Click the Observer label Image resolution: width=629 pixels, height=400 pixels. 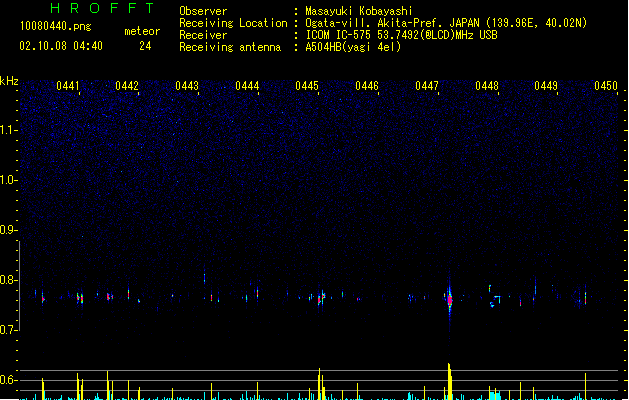click(x=203, y=11)
